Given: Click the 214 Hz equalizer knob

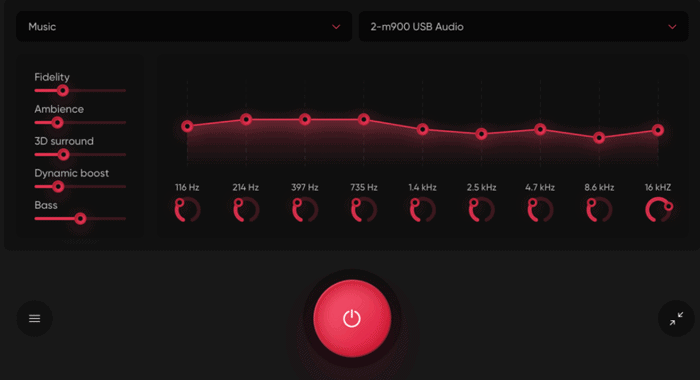Looking at the screenshot, I should 246,210.
